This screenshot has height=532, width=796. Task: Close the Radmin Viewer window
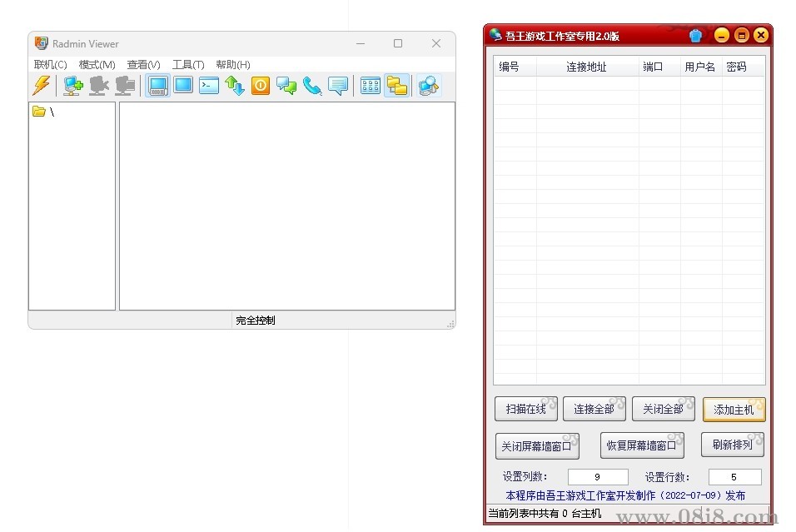(436, 43)
